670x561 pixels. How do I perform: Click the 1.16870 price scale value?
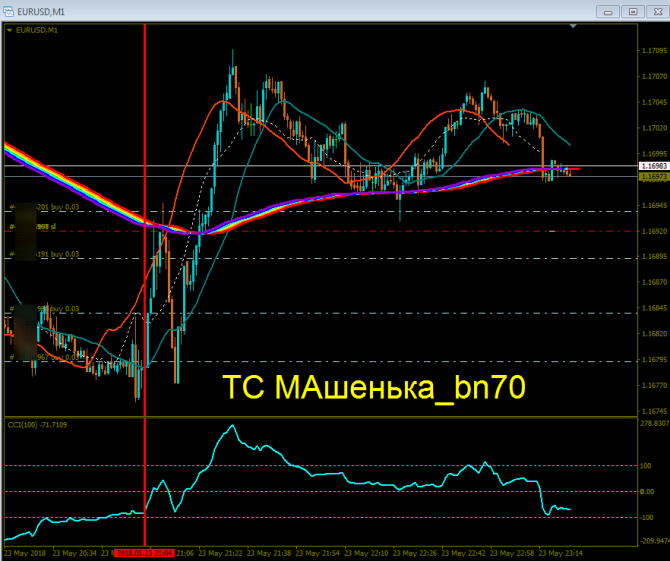655,282
